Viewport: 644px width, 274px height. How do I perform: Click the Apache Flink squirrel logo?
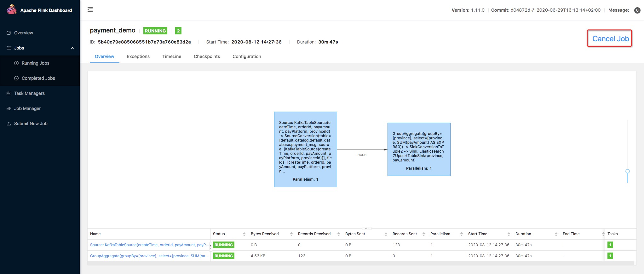click(x=12, y=9)
